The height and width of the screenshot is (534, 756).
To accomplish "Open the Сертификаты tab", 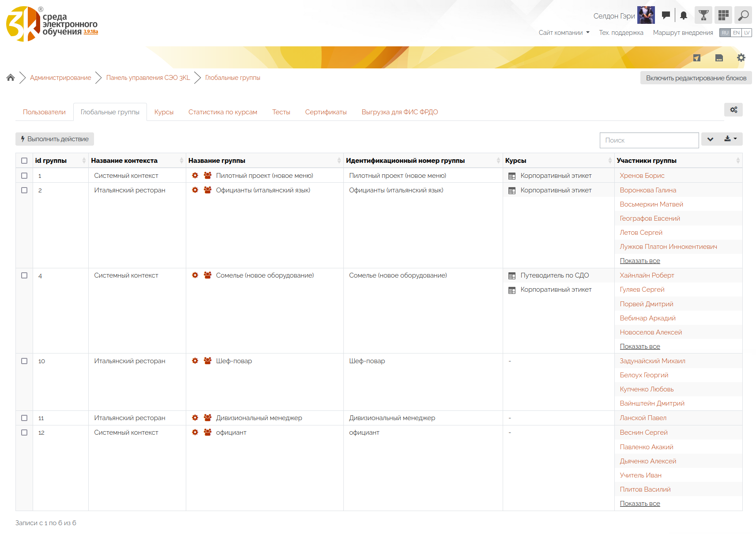I will [x=326, y=112].
